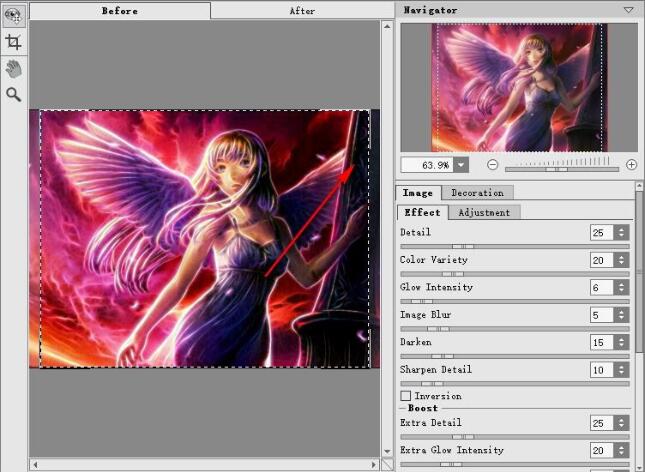Screen dimensions: 645x472
Task: Click the horizontal scroll left arrow
Action: [x=35, y=465]
